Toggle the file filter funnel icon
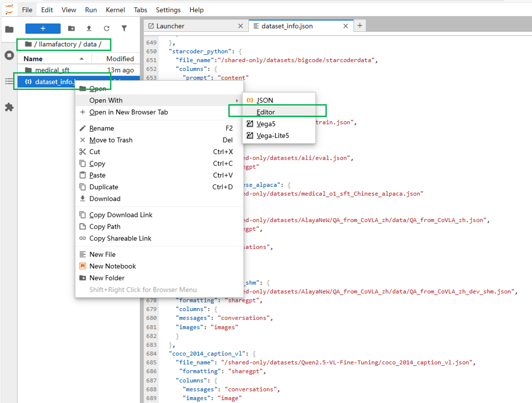The image size is (532, 403). (x=124, y=28)
